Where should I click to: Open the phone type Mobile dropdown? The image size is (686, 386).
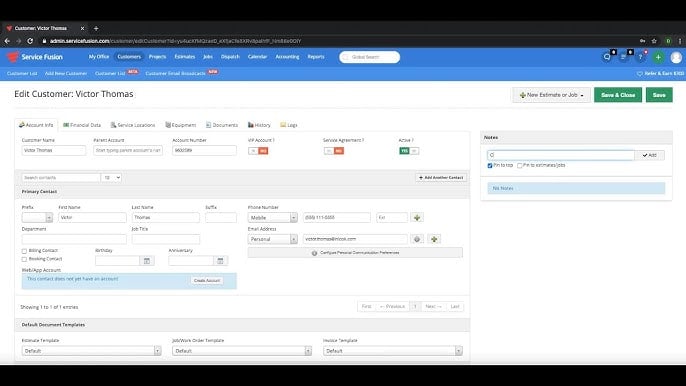pyautogui.click(x=273, y=218)
